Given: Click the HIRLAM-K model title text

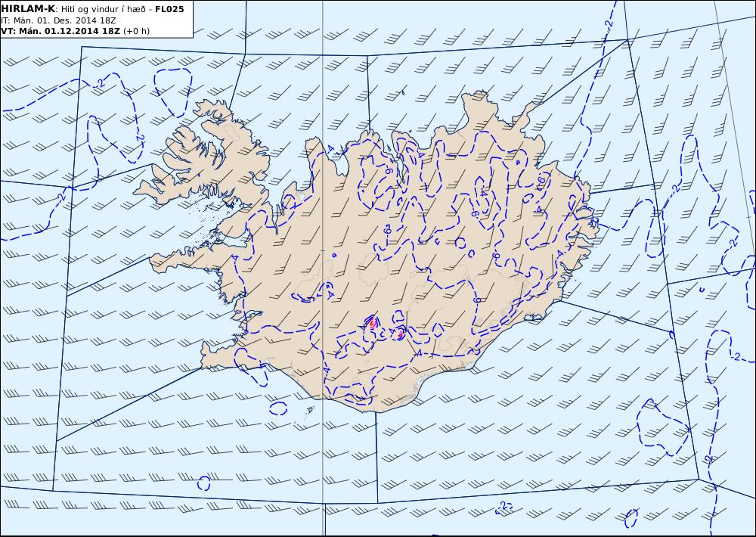Looking at the screenshot, I should point(28,8).
